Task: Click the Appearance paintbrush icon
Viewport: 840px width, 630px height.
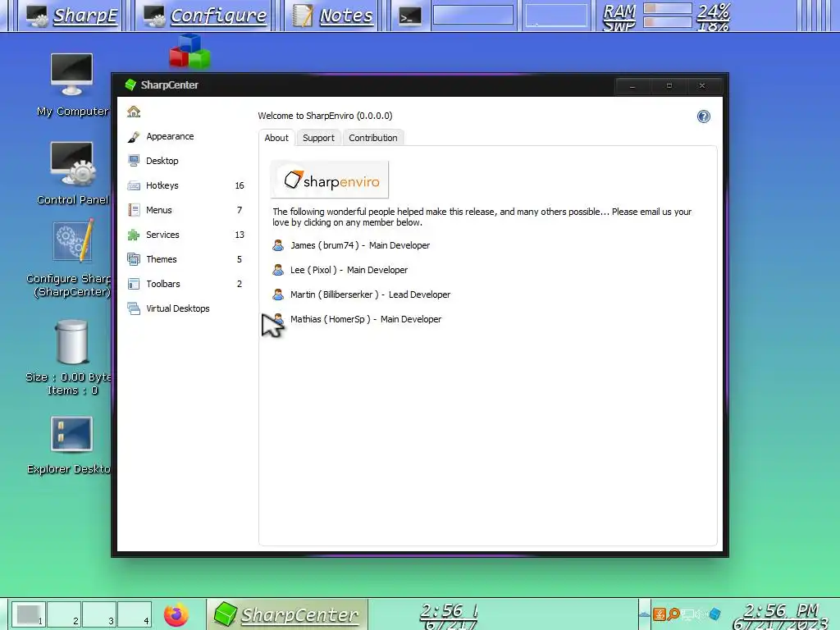Action: 134,137
